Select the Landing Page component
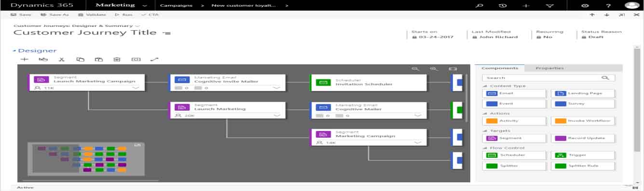 (583, 93)
